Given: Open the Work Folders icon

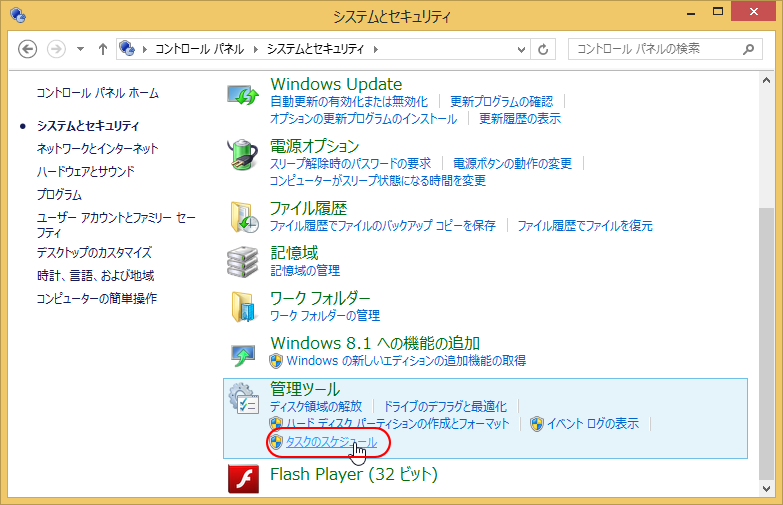Looking at the screenshot, I should 243,307.
